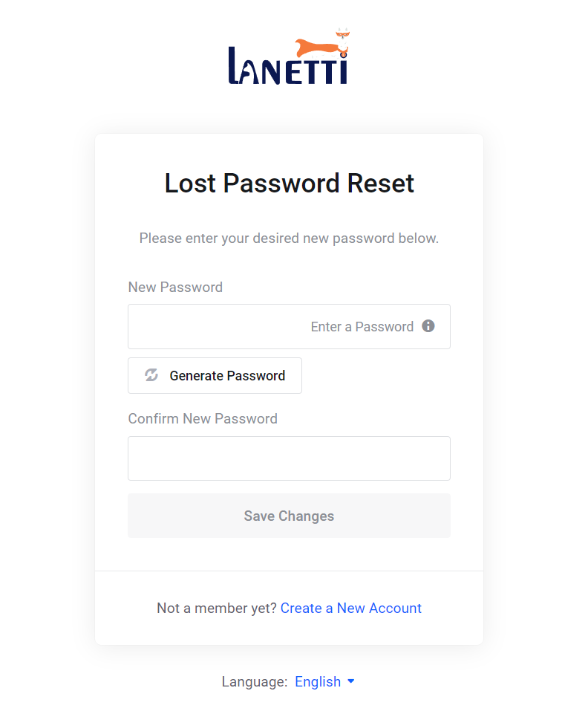Focus the New Password input field
Image resolution: width=588 pixels, height=714 pixels.
(x=289, y=326)
